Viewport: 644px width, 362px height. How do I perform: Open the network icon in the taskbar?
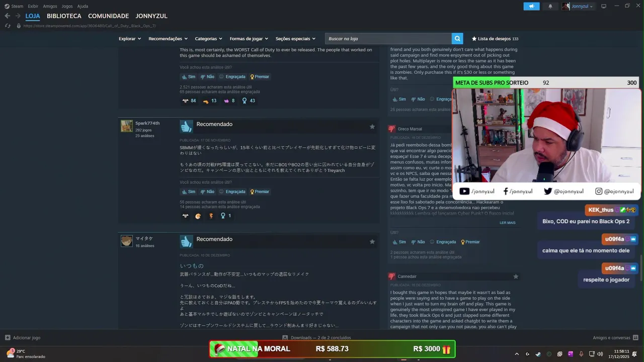[592, 354]
